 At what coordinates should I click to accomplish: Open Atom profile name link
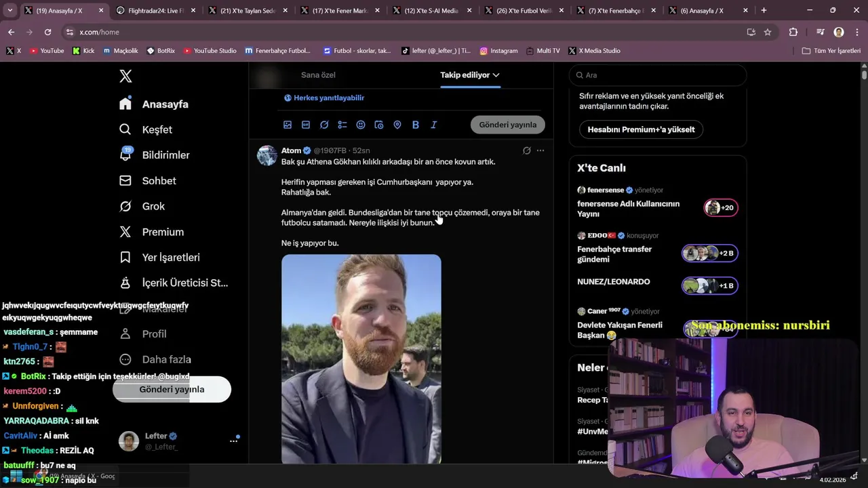click(x=291, y=150)
